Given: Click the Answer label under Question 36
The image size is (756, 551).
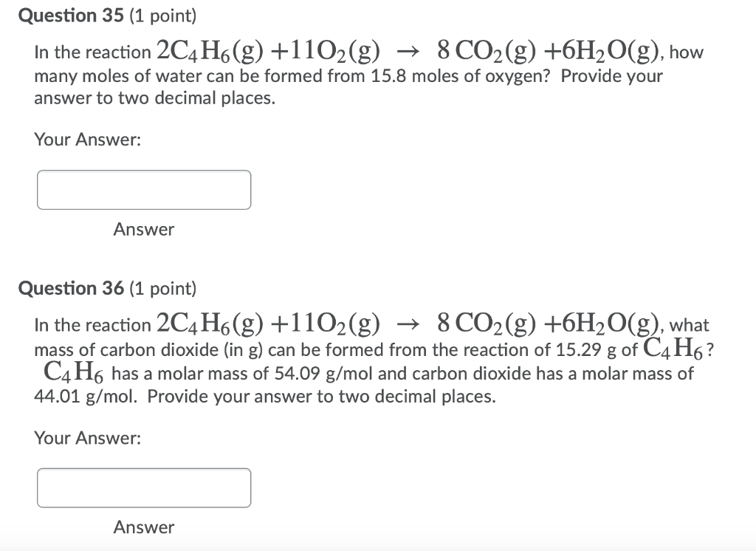Looking at the screenshot, I should 143,527.
